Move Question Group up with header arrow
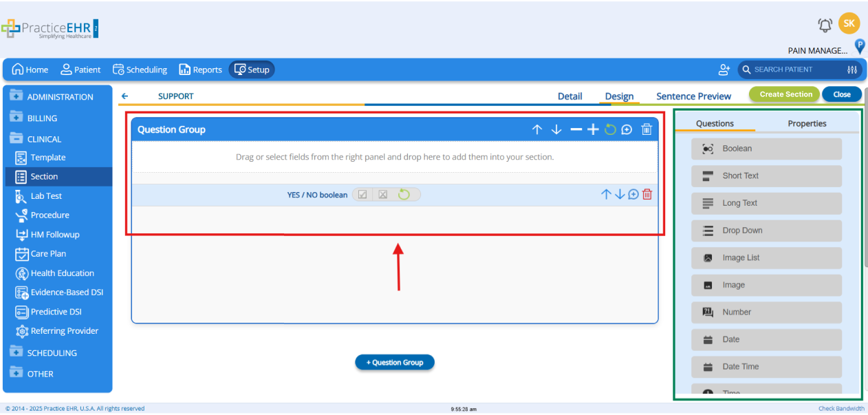The height and width of the screenshot is (415, 868). [x=537, y=129]
